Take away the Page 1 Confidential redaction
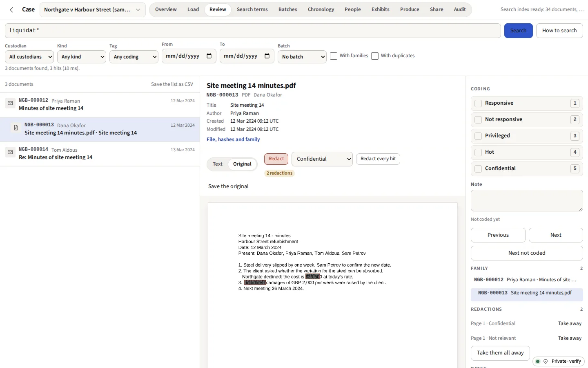This screenshot has width=588, height=368. tap(570, 323)
